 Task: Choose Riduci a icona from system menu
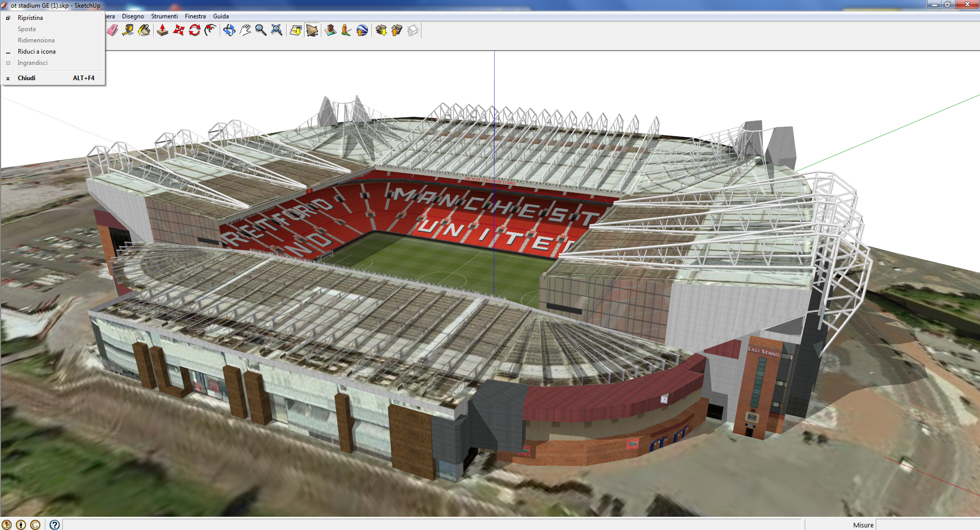(37, 52)
